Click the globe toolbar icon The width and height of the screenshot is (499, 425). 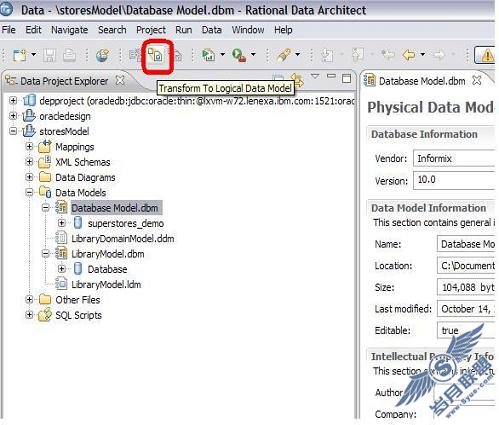[x=103, y=55]
